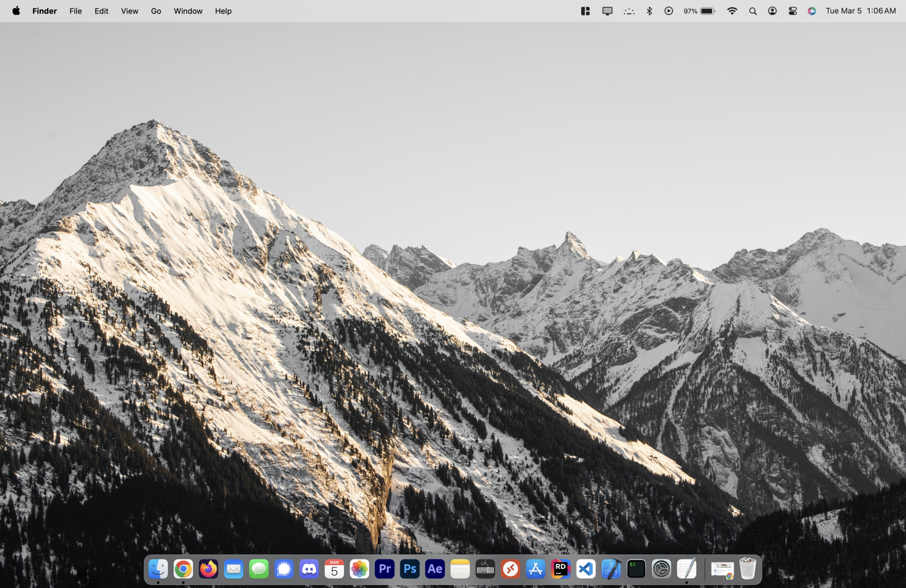906x588 pixels.
Task: Open Discord from the Dock
Action: click(x=309, y=569)
